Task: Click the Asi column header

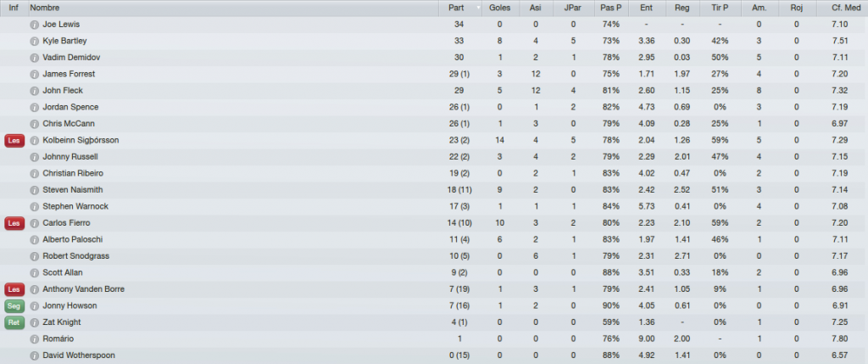Action: tap(536, 8)
